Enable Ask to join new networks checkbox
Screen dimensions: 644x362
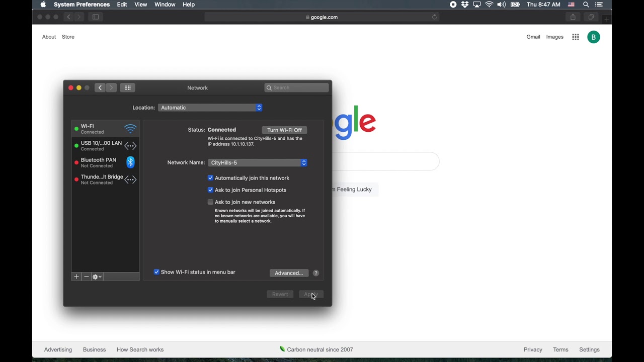pyautogui.click(x=210, y=202)
